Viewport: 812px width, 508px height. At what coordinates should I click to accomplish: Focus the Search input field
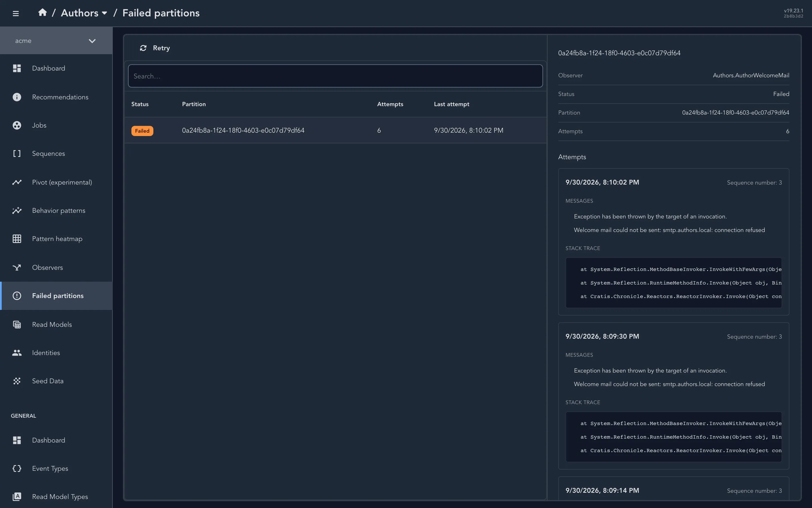[335, 76]
